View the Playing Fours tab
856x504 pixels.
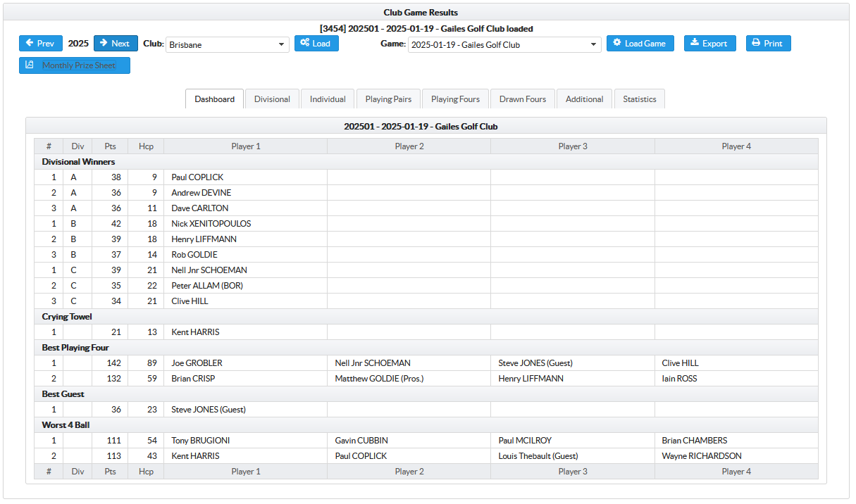point(455,99)
